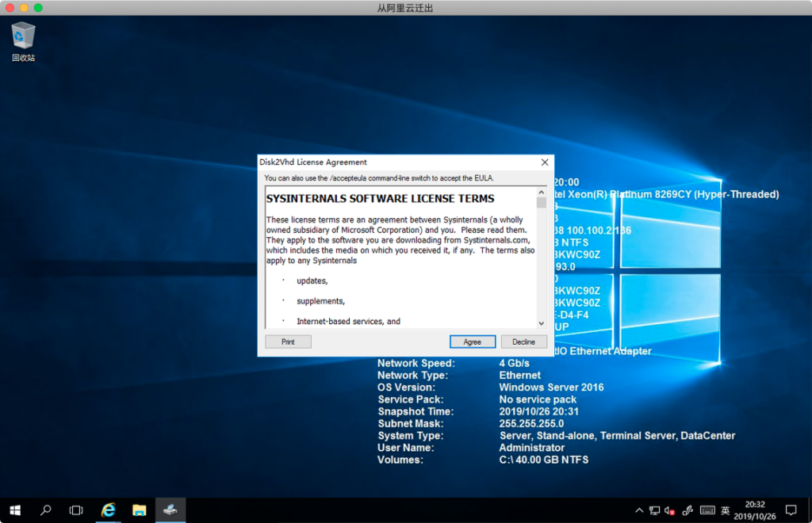The width and height of the screenshot is (812, 523).
Task: Open the network status tray icon
Action: coord(654,510)
